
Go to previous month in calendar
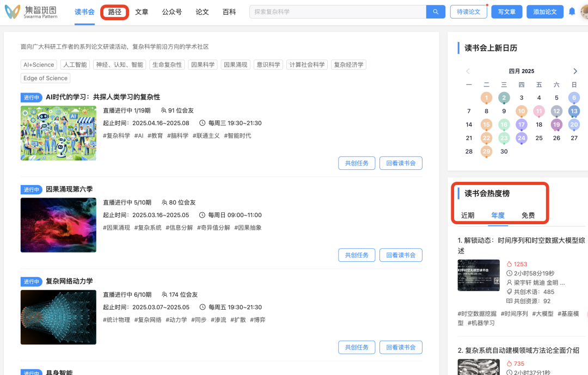pos(468,71)
